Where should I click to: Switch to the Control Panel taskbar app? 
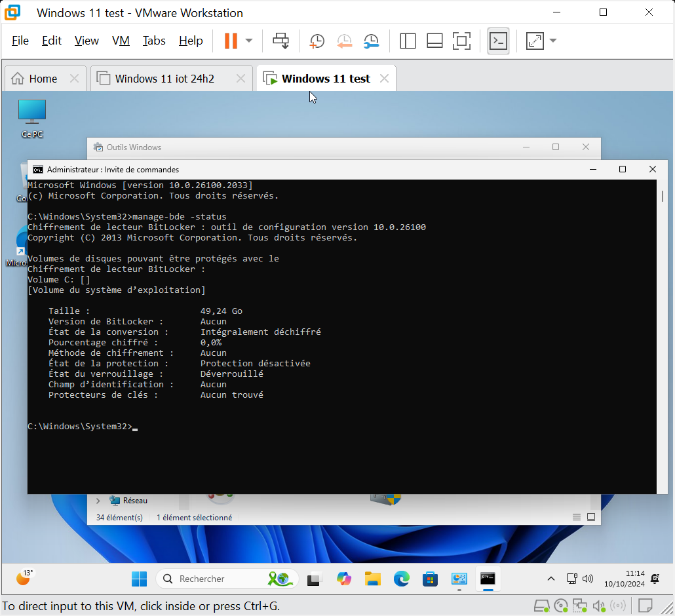click(459, 579)
